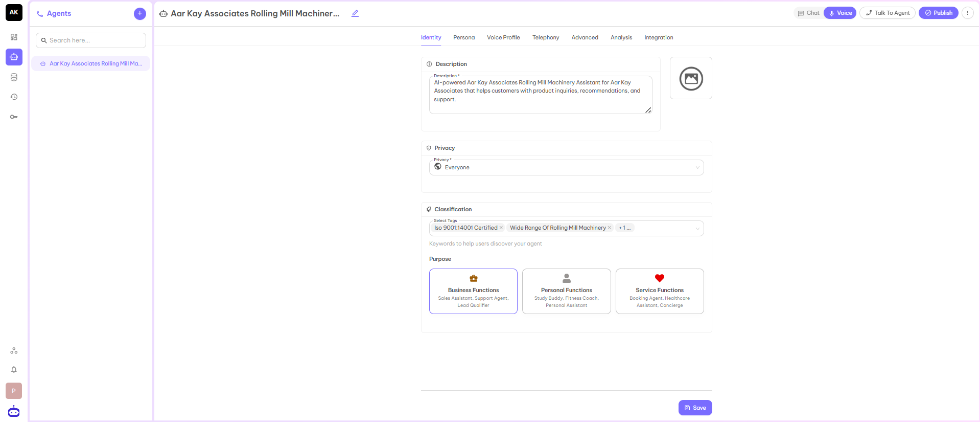This screenshot has height=422, width=980.
Task: Click into the Description text area
Action: pyautogui.click(x=541, y=95)
